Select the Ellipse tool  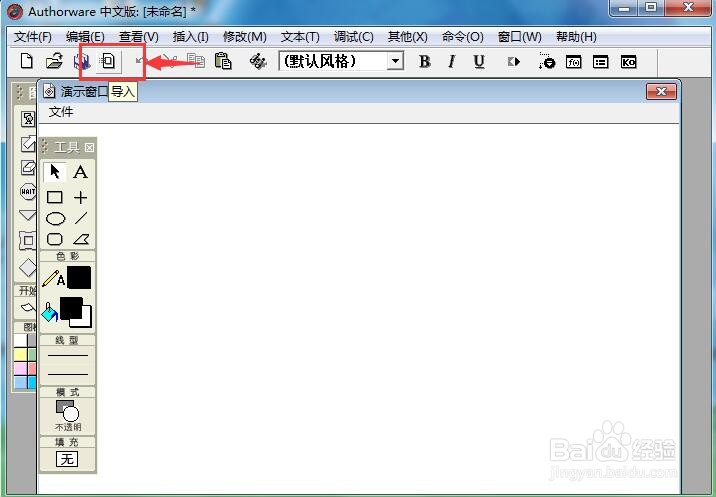[x=55, y=219]
